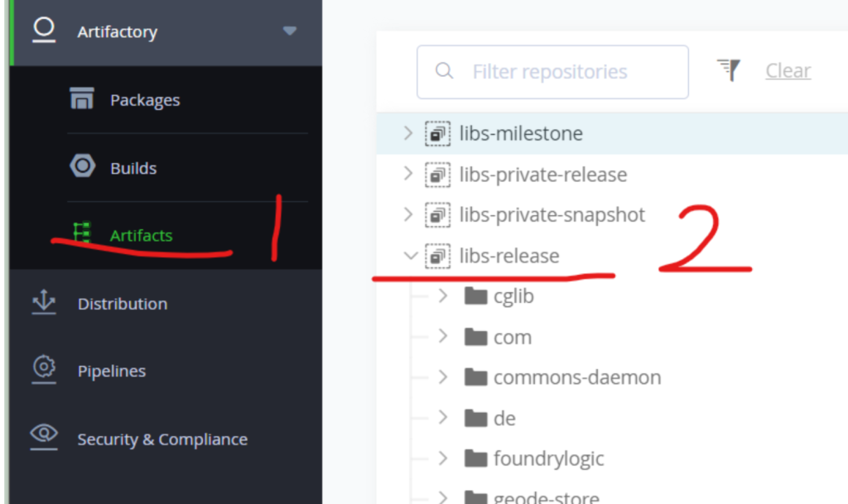
Task: Focus the Filter repositories search field
Action: click(552, 72)
